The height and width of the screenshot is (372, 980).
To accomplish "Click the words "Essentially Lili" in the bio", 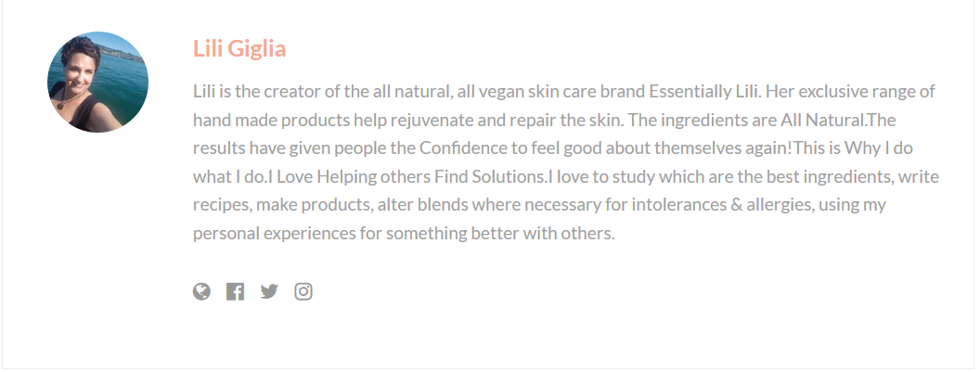I will [704, 92].
